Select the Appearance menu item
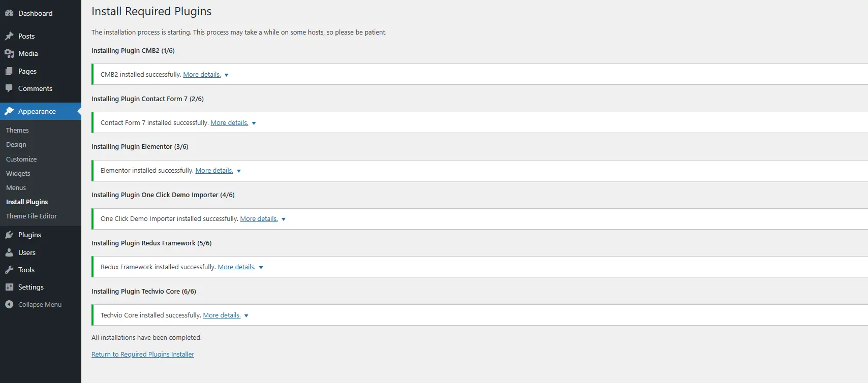 pos(41,111)
